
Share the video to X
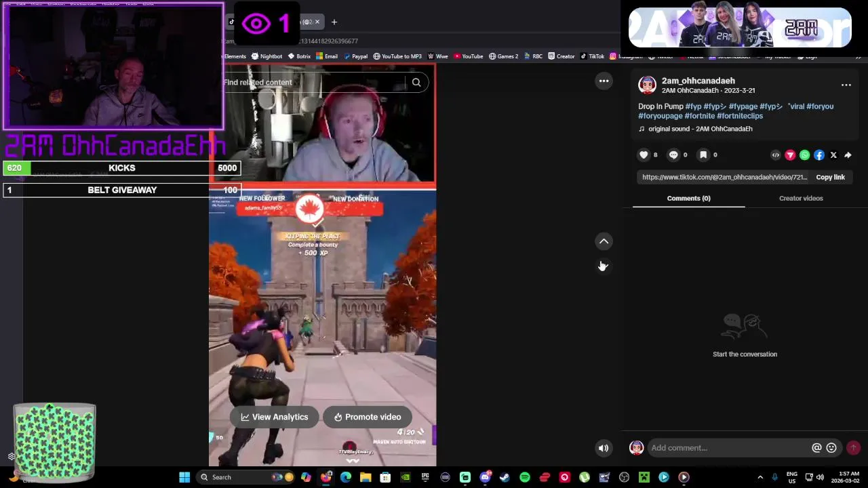833,155
